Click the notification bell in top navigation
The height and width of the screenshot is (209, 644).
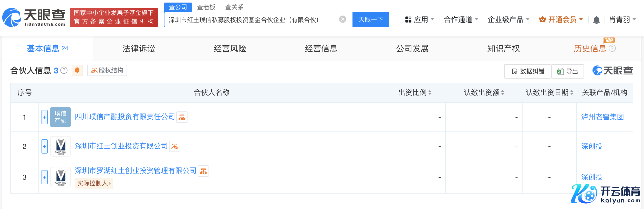point(596,20)
